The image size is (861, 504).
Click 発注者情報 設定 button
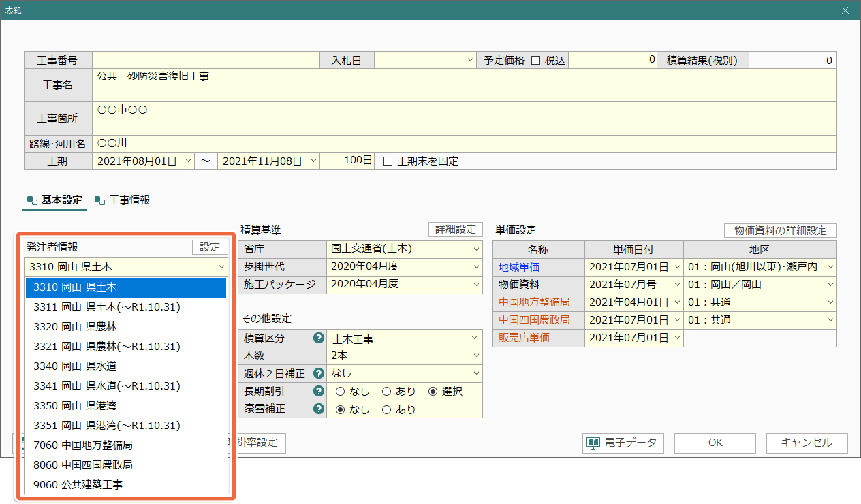pos(210,247)
